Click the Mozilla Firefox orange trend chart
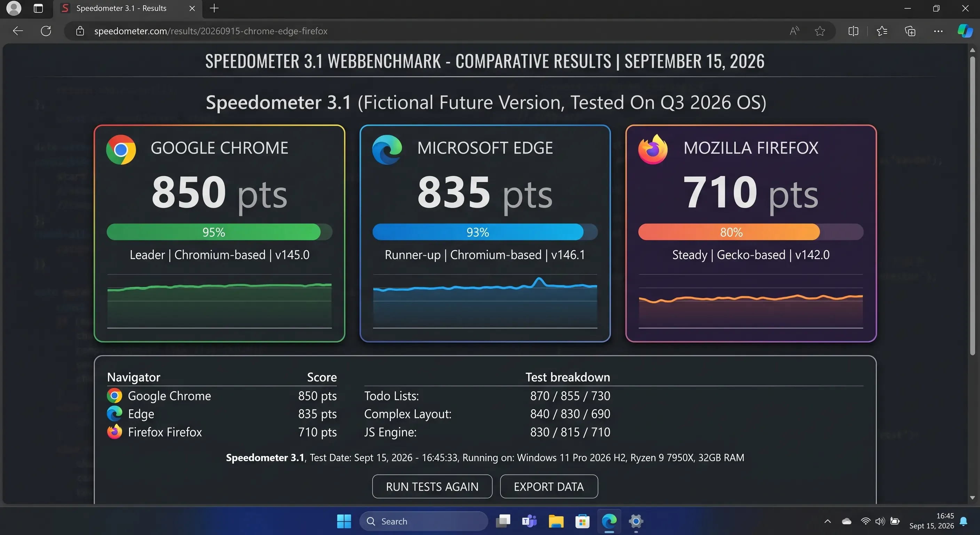Screen dimensions: 980x535 [x=751, y=301]
